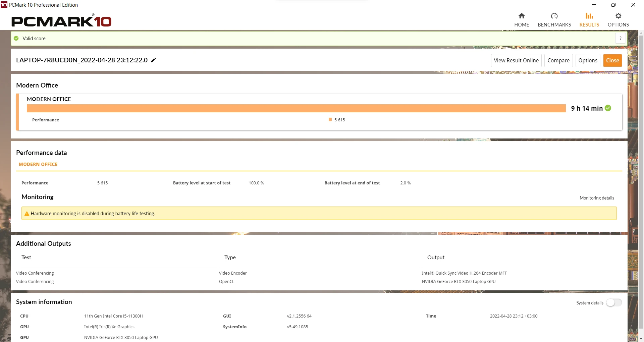Click the orange Performance legend swatch
This screenshot has height=342, width=644.
pyautogui.click(x=330, y=119)
